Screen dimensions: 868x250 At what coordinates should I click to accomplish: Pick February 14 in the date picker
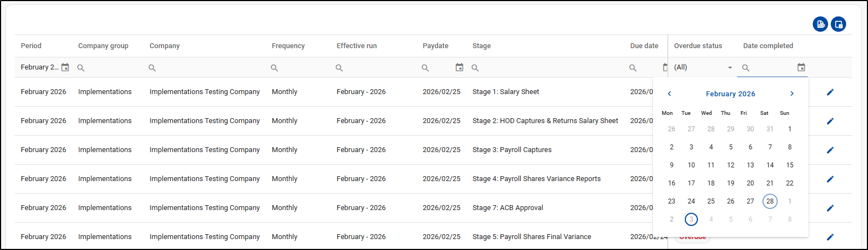click(770, 165)
